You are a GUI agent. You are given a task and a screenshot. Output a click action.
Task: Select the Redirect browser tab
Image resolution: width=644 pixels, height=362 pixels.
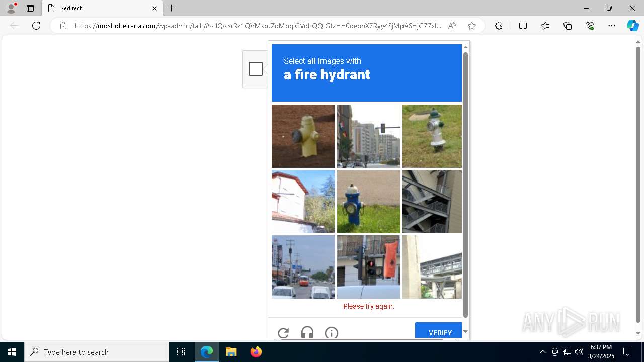pyautogui.click(x=102, y=8)
